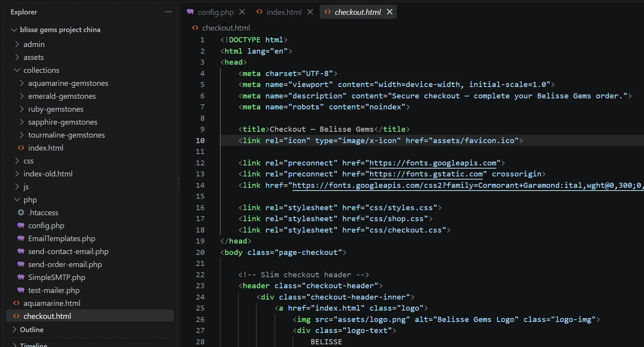This screenshot has height=347, width=644.
Task: Click the PHP icon beside send-order-email.php
Action: tap(21, 264)
